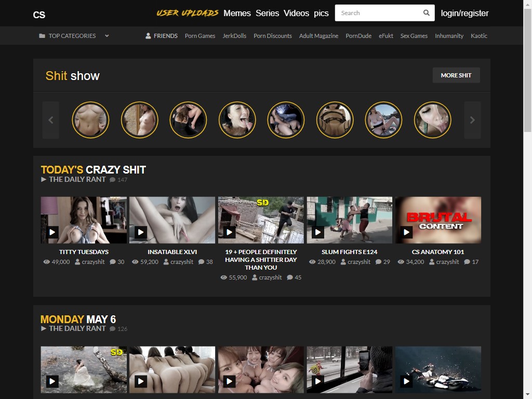Click the Friends person icon
This screenshot has width=532, height=399.
click(x=148, y=36)
